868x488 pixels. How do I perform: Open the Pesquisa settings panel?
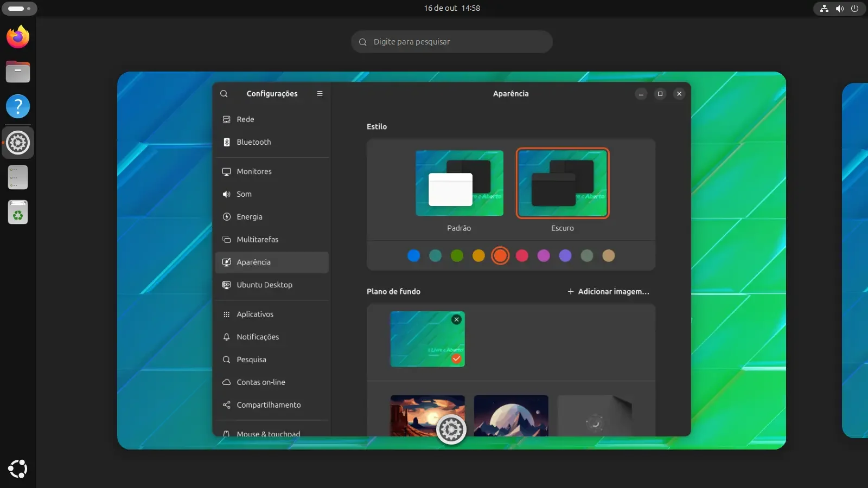pos(272,360)
